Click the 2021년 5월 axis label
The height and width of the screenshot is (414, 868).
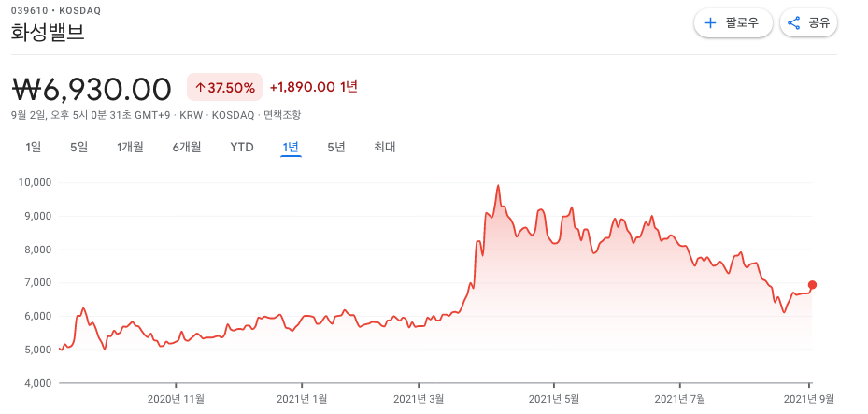pyautogui.click(x=554, y=398)
